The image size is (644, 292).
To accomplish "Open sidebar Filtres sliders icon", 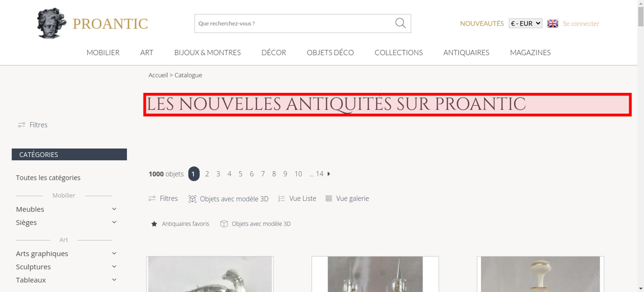I will click(22, 125).
